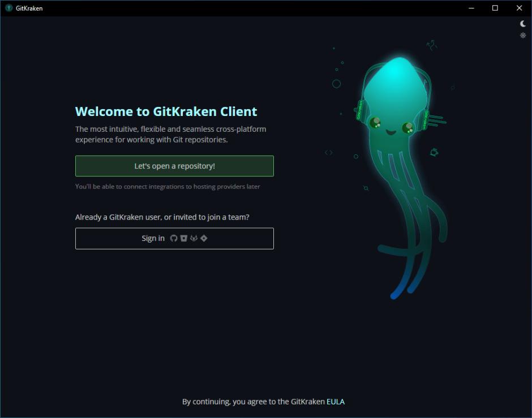Open the GitKraken EULA link

point(336,402)
